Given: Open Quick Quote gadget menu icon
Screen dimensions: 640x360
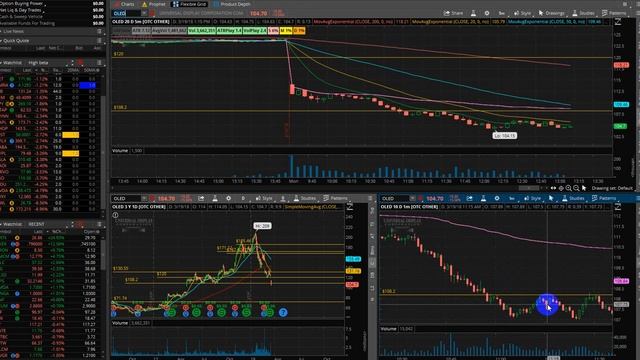Looking at the screenshot, I should (99, 41).
